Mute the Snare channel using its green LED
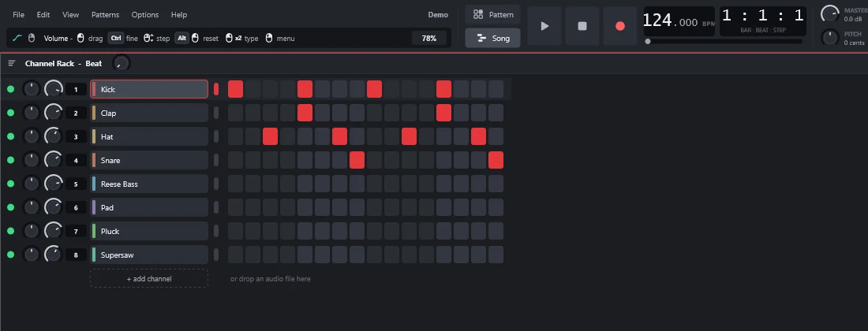The height and width of the screenshot is (331, 868). point(10,160)
